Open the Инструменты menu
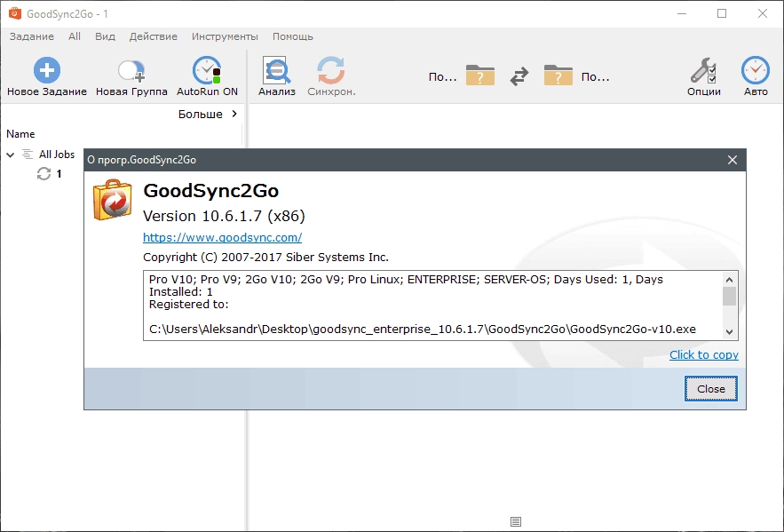Screen dimensions: 784x532 [225, 36]
